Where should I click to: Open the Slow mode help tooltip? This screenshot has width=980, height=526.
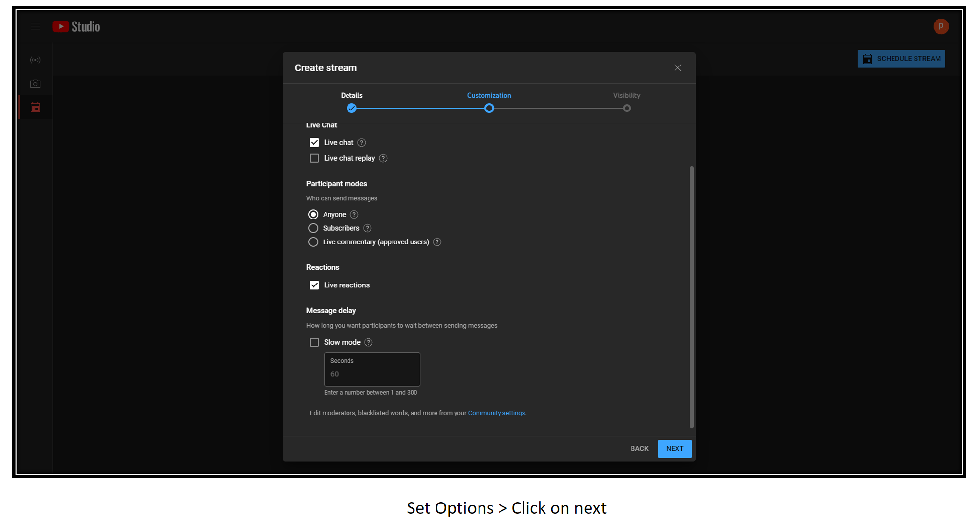pos(368,342)
